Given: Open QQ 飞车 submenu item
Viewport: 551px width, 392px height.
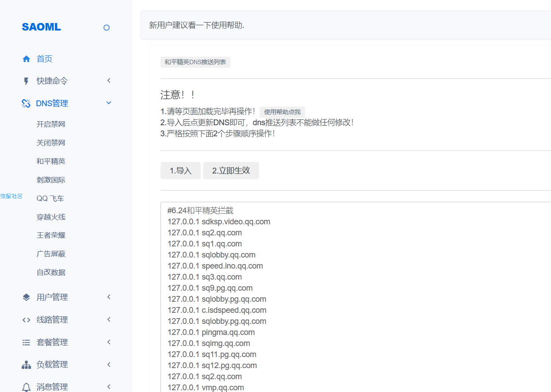Looking at the screenshot, I should [x=50, y=199].
